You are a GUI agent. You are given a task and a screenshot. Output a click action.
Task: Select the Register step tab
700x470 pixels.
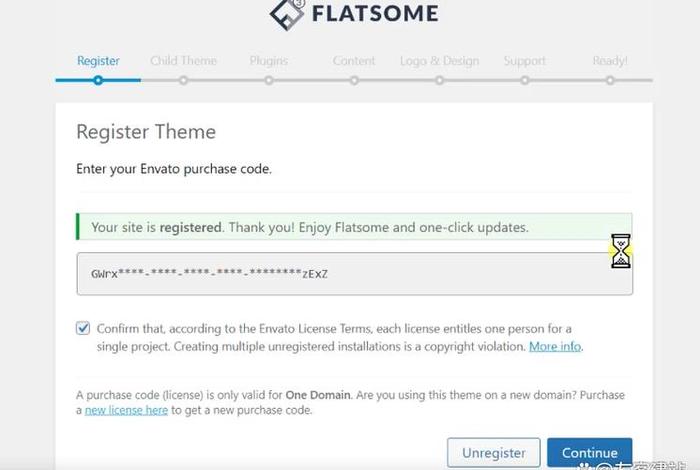[x=98, y=61]
